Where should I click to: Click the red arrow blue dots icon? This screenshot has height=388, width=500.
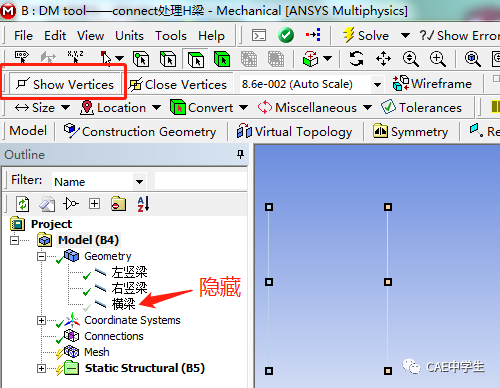point(313,35)
